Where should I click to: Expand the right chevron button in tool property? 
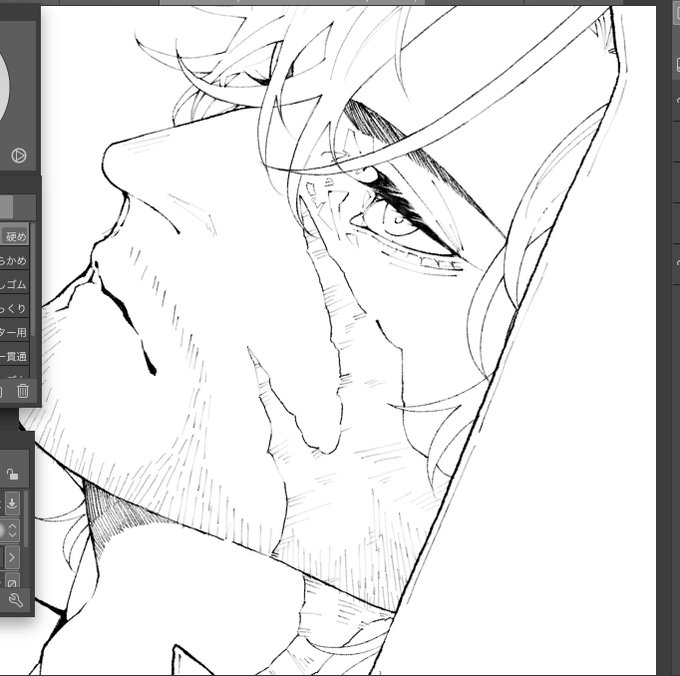pos(12,557)
